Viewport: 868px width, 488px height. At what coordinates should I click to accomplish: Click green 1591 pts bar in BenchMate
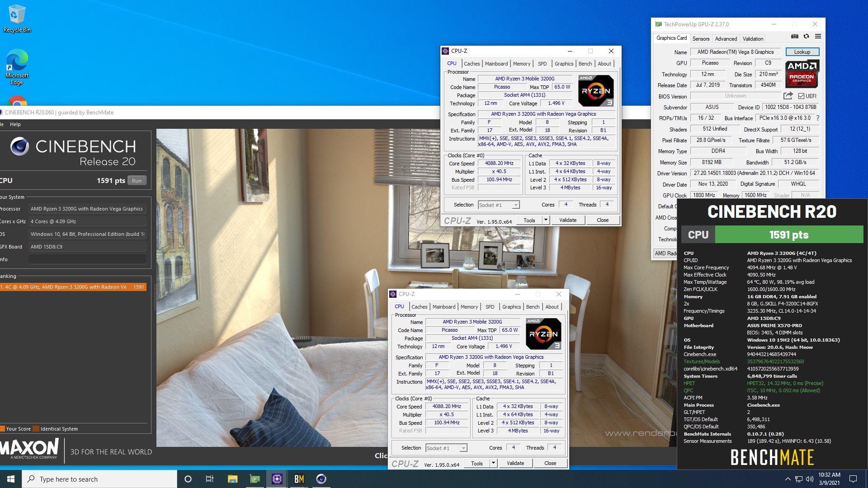click(x=789, y=235)
